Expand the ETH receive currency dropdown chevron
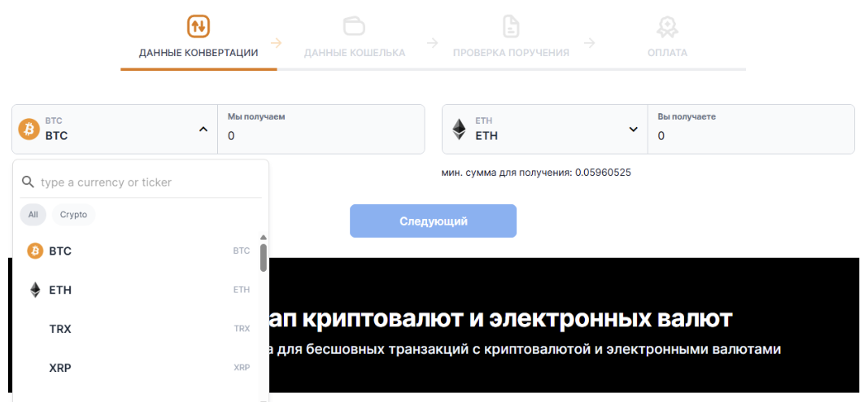868x402 pixels. tap(633, 129)
